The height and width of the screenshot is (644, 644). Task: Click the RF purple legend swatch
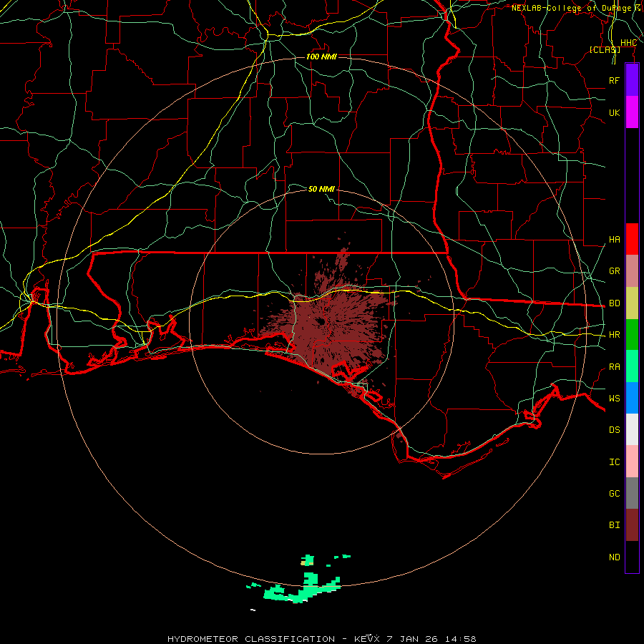point(632,80)
